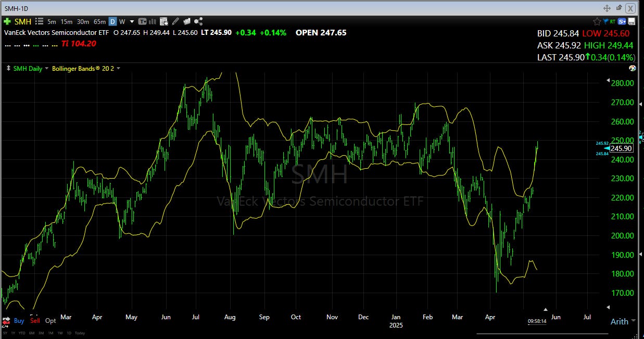
Task: Click the share nodes icon
Action: [198, 21]
